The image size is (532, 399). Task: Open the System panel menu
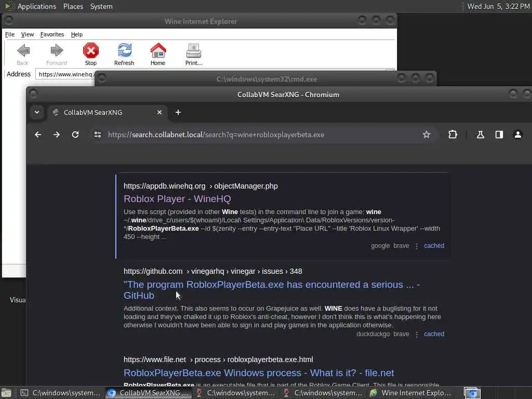101,6
